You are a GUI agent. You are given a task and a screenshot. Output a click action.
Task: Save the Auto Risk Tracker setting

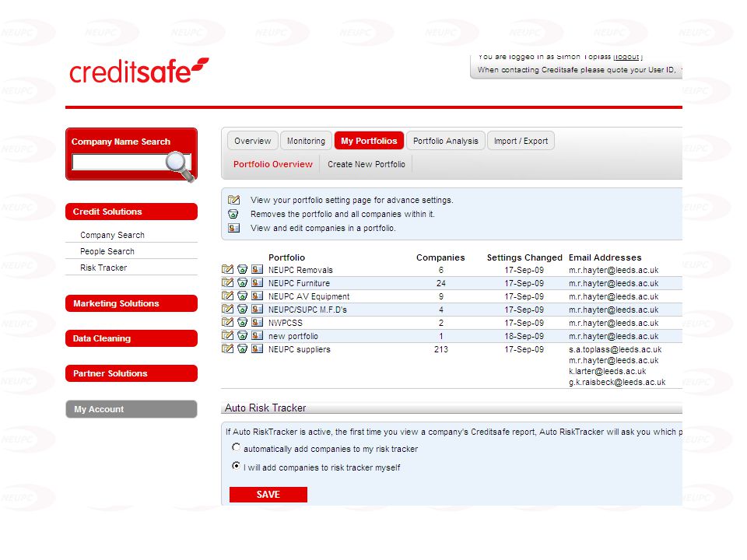coord(268,495)
